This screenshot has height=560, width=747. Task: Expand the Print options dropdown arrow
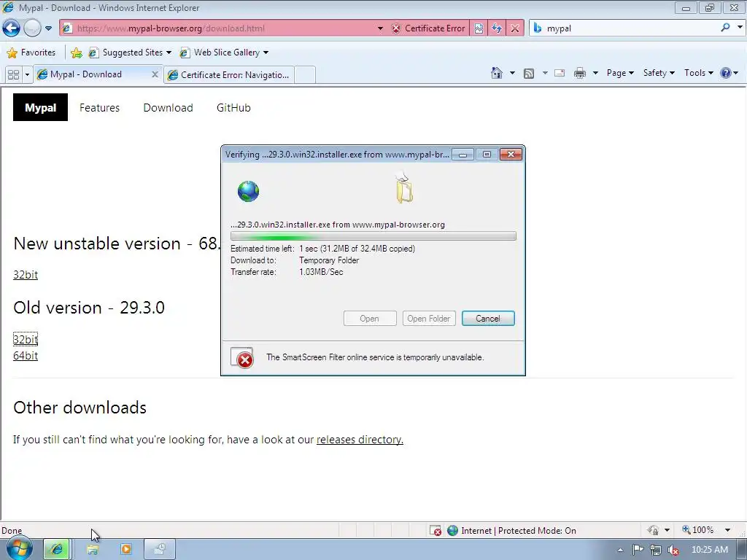click(595, 73)
